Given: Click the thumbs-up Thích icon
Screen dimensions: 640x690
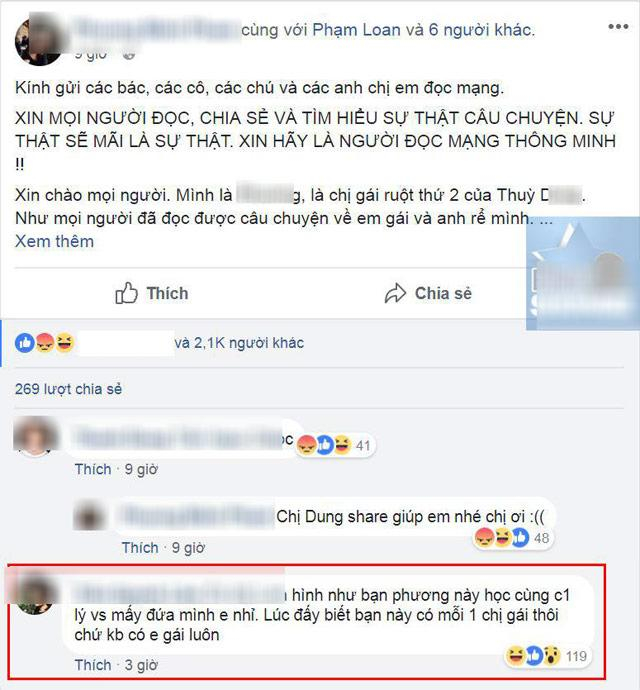Looking at the screenshot, I should pos(126,293).
